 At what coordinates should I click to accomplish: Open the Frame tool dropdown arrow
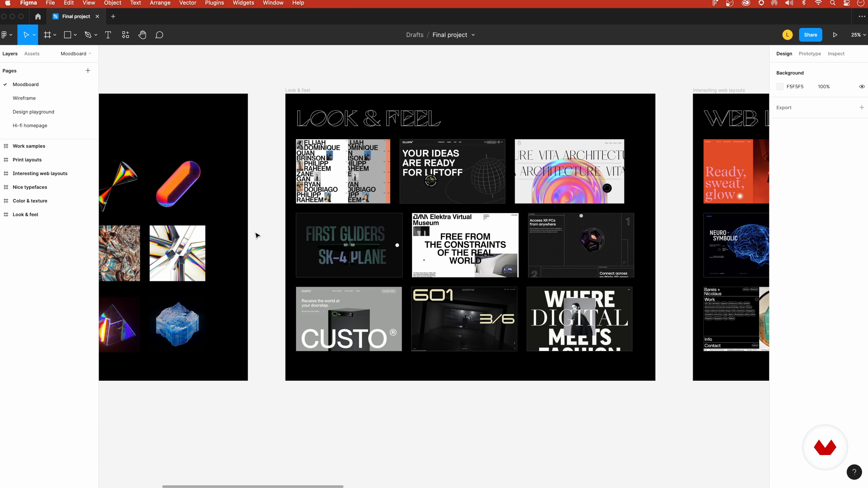(55, 35)
